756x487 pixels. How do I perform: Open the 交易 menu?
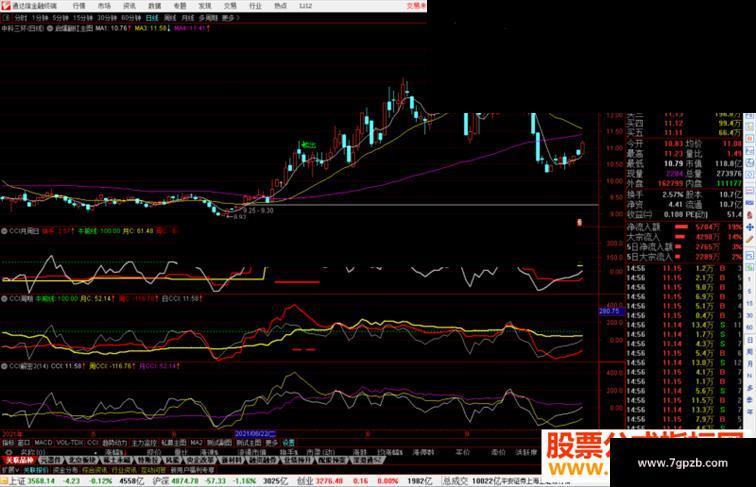point(230,6)
